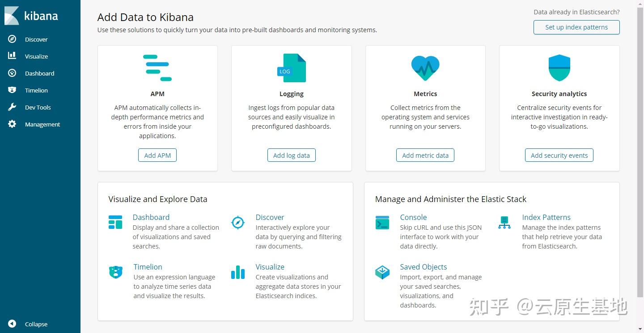The width and height of the screenshot is (644, 333).
Task: Click the Logging file icon
Action: (x=292, y=68)
